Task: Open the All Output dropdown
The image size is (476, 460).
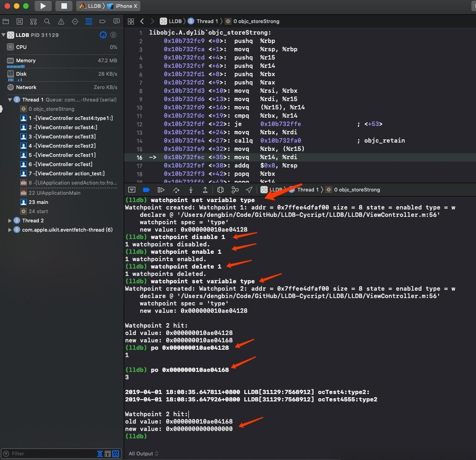Action: [143, 454]
